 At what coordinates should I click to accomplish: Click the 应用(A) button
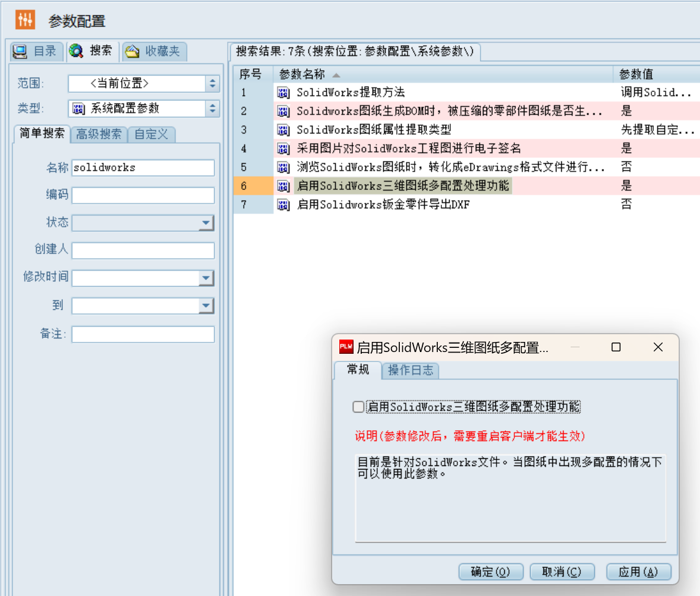(638, 572)
